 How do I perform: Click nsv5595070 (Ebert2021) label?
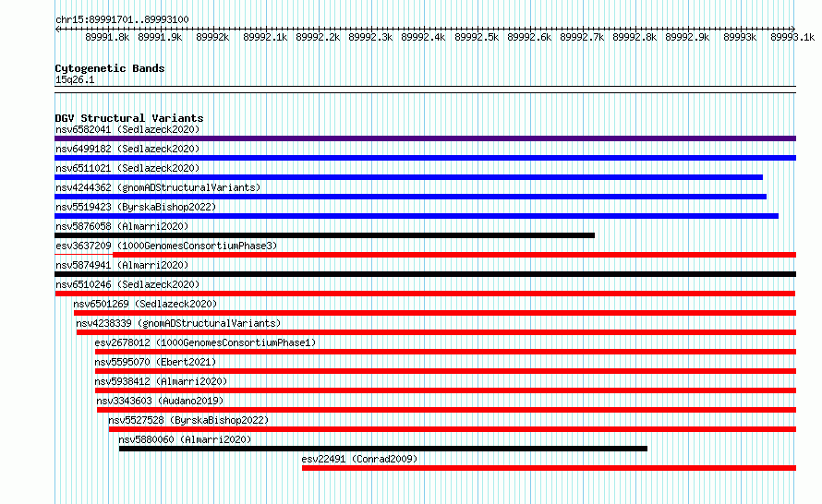[x=155, y=362]
